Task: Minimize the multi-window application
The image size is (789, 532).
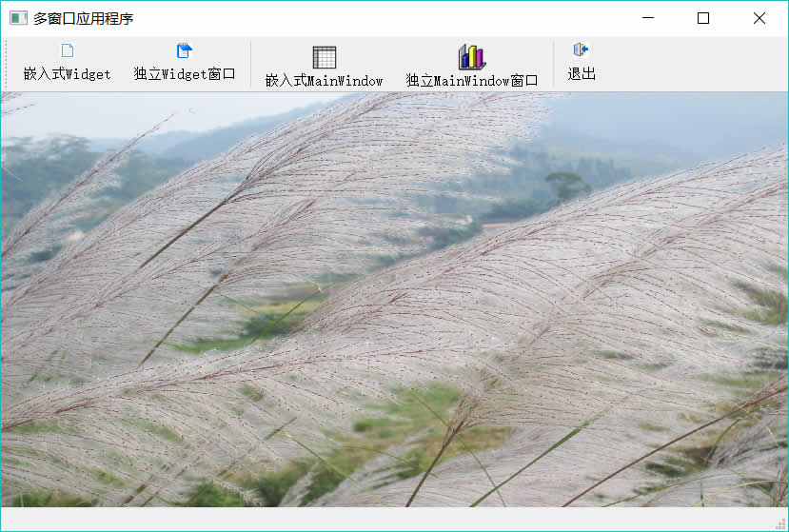Action: (x=648, y=18)
